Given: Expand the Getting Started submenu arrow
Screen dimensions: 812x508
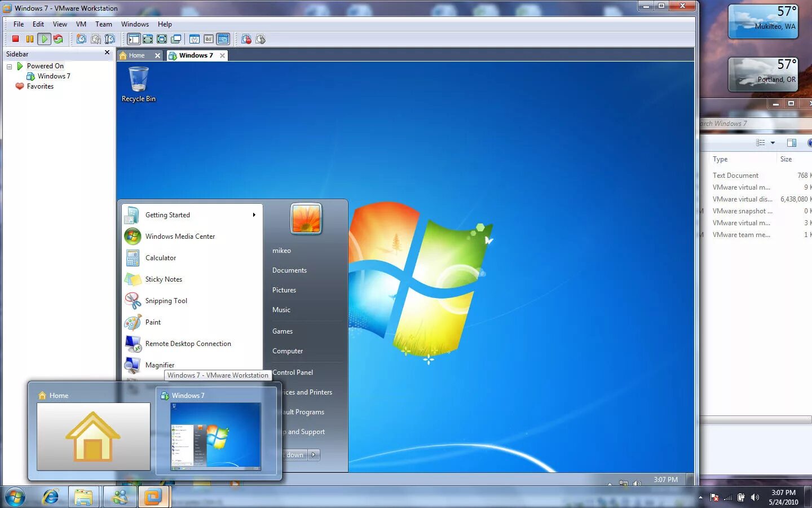Looking at the screenshot, I should tap(254, 214).
